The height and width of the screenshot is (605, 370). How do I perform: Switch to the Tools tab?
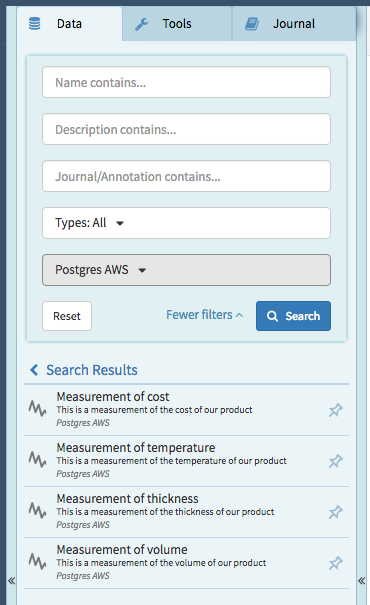pos(177,24)
